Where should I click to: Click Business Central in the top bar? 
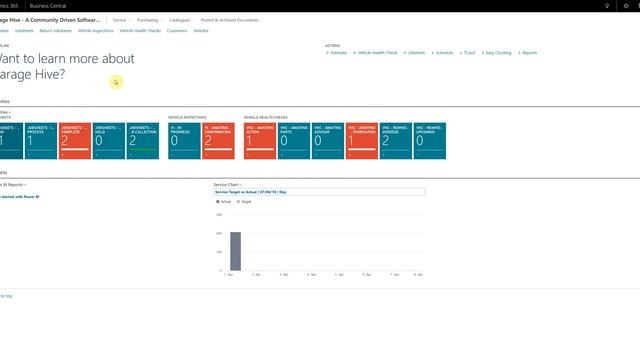coord(48,6)
